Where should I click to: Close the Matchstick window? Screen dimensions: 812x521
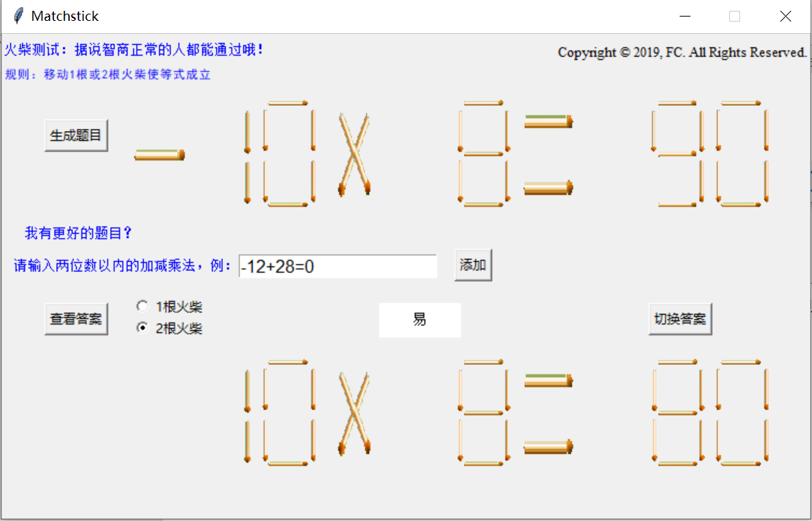[x=785, y=17]
